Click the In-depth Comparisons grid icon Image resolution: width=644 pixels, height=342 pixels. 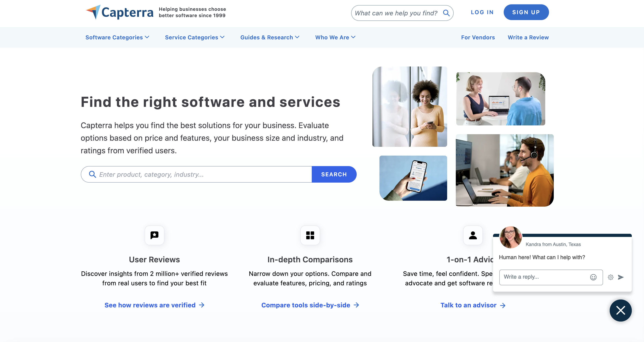(310, 235)
